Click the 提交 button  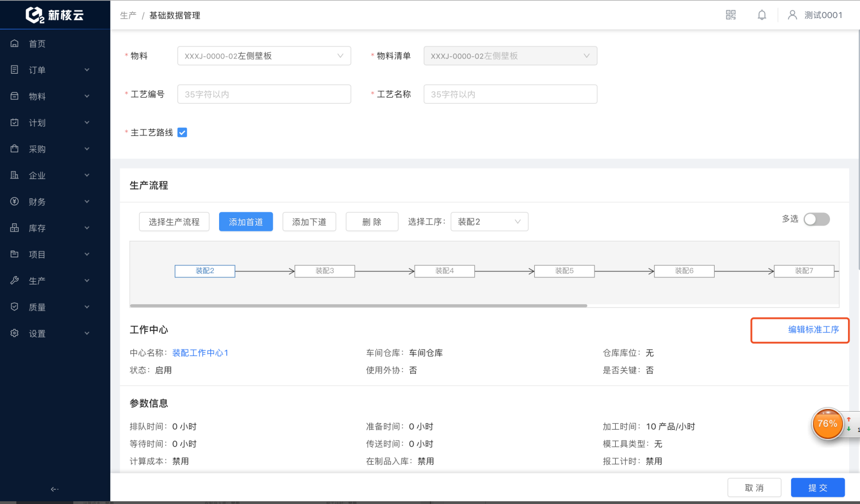pyautogui.click(x=818, y=488)
